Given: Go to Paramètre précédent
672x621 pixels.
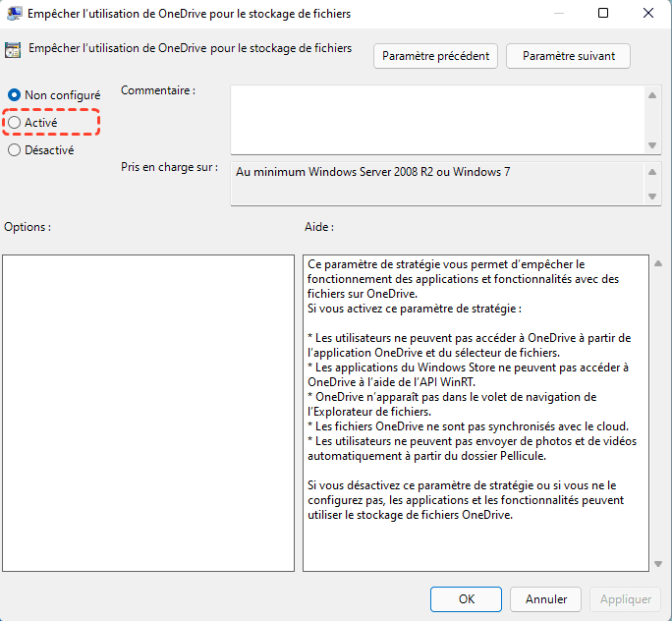Looking at the screenshot, I should click(435, 56).
